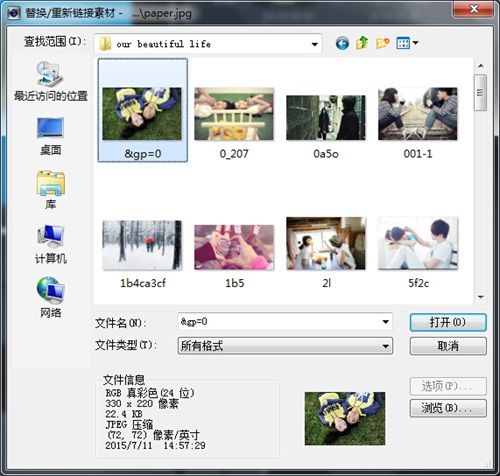The image size is (500, 476).
Task: Click the scrollbar down arrow
Action: pos(481,297)
